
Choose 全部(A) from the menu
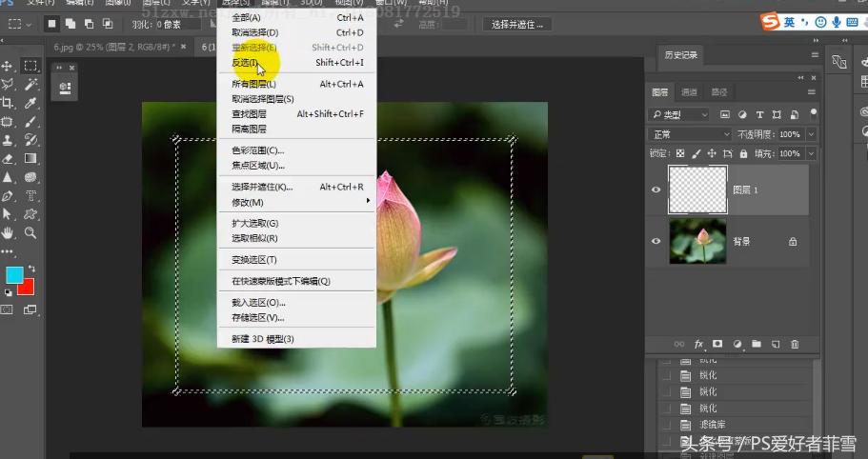pos(296,18)
